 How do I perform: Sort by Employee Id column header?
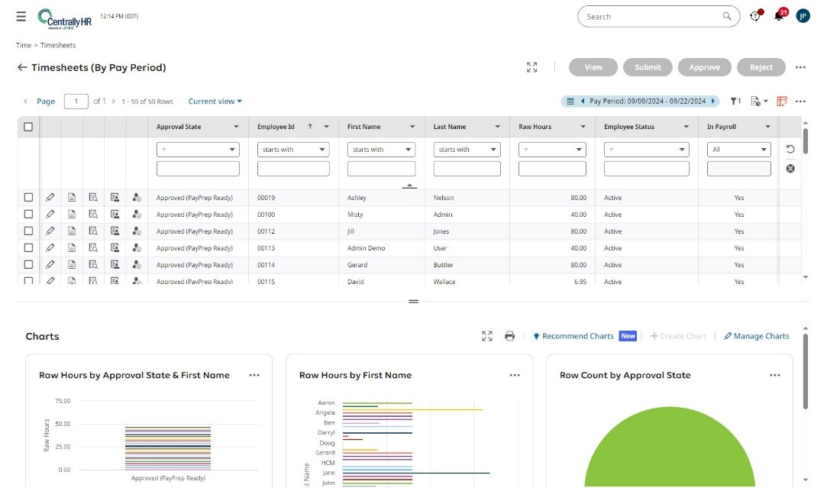tap(276, 127)
